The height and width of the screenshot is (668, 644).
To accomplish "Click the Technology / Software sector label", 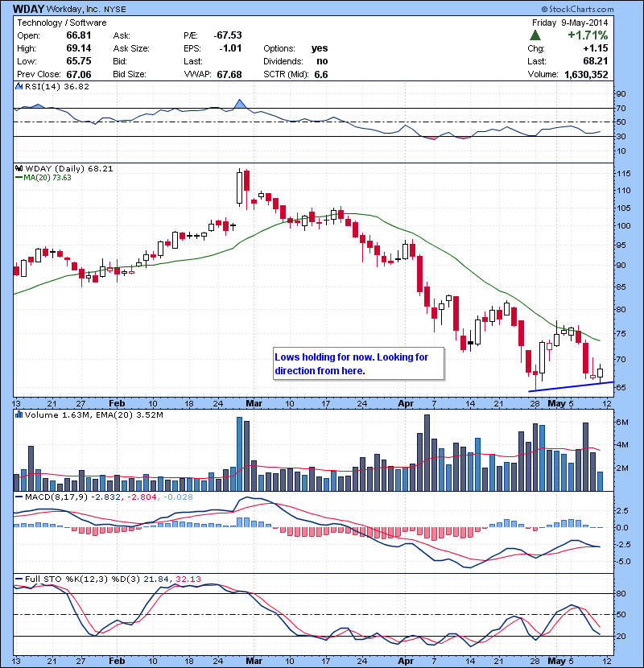I will [62, 23].
